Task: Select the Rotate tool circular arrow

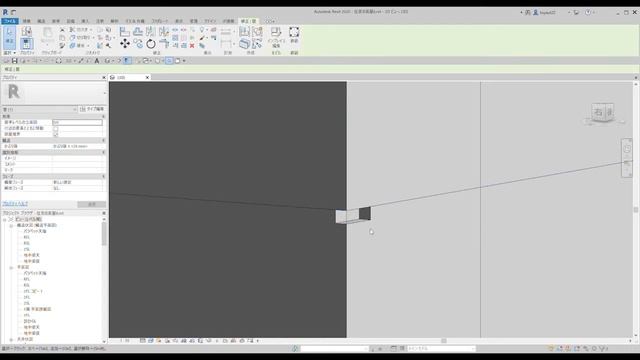Action: (151, 44)
